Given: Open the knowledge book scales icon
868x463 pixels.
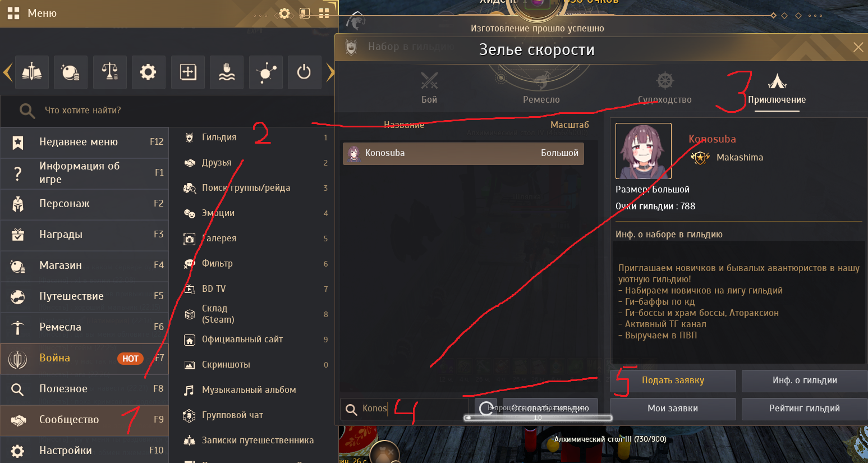Looking at the screenshot, I should tap(31, 72).
